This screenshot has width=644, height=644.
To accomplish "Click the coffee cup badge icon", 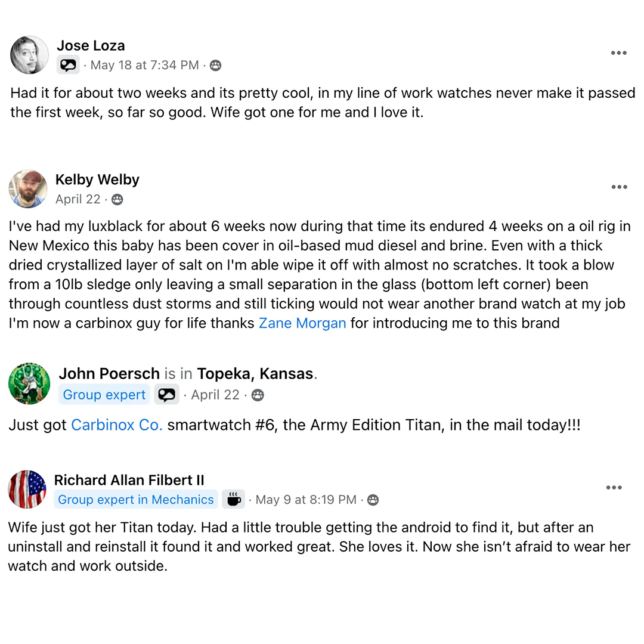I will coord(234,500).
